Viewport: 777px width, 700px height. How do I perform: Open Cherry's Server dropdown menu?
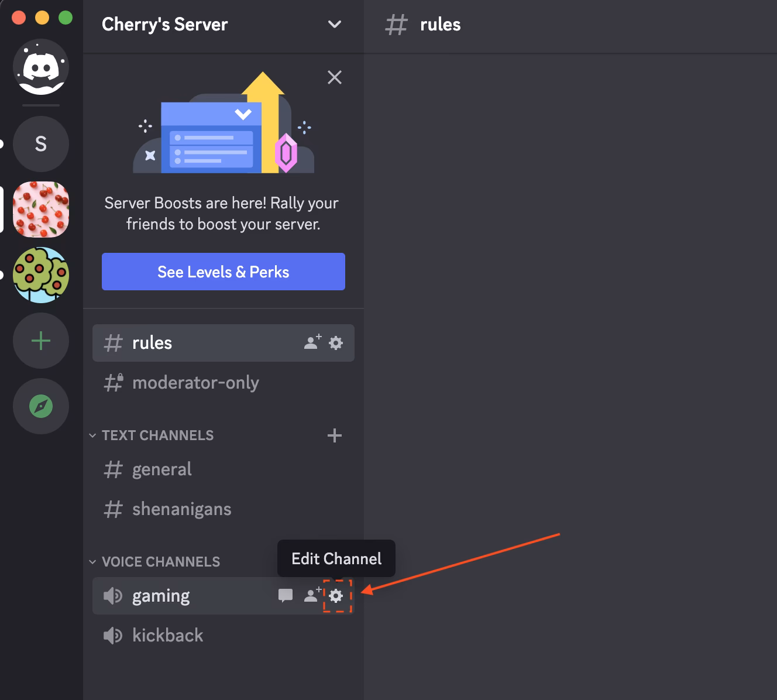[x=335, y=25]
